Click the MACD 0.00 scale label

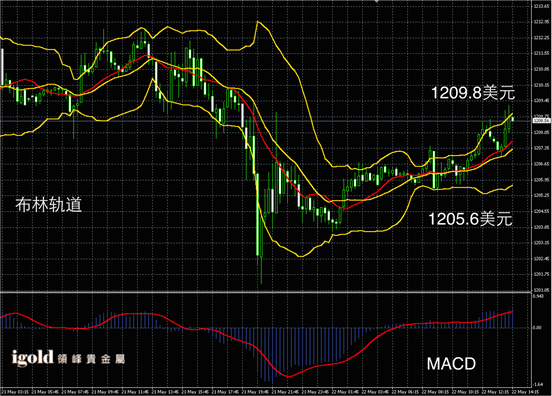pyautogui.click(x=537, y=327)
